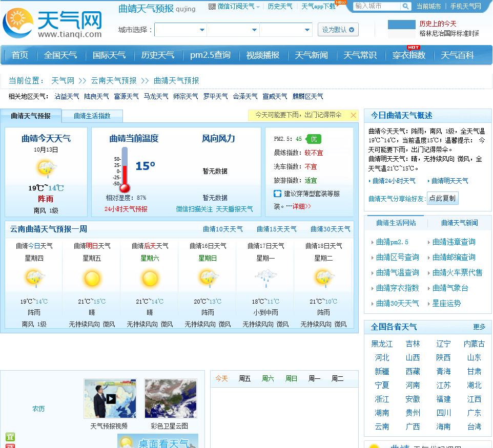Image resolution: width=493 pixels, height=448 pixels.
Task: Select the 曲靖生活网站 tab
Action: pyautogui.click(x=396, y=223)
